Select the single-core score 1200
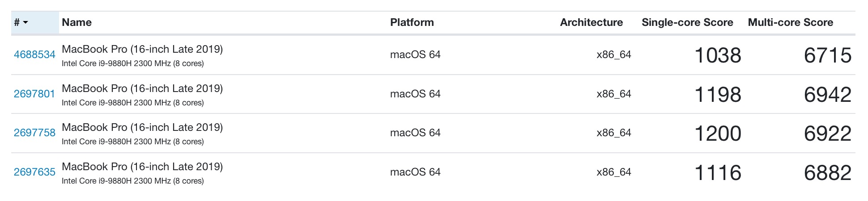Screen dimensions: 868x201 718,134
